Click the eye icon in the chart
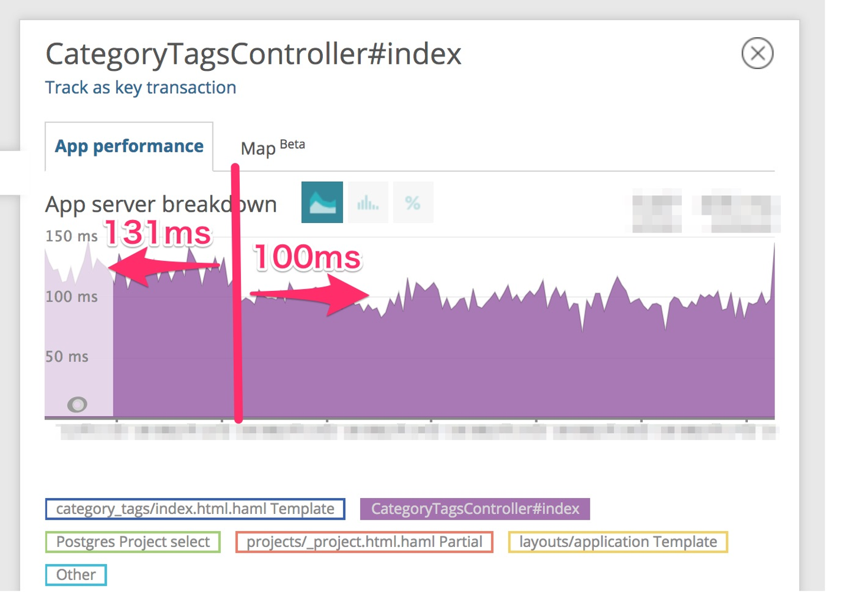This screenshot has height=616, width=850. tap(77, 404)
